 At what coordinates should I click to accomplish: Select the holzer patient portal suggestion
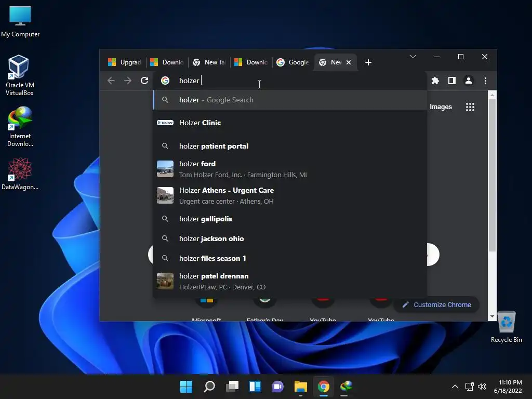pos(290,146)
